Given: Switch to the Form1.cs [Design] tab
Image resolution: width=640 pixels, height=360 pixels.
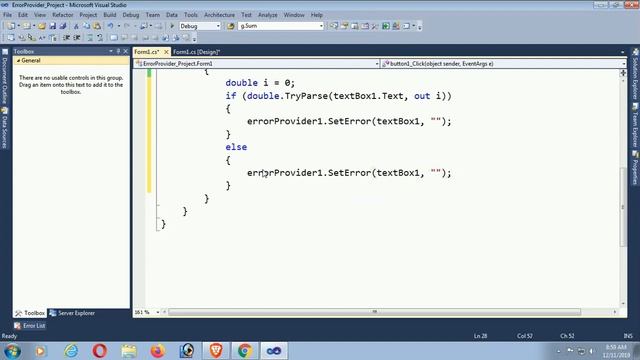Looking at the screenshot, I should click(196, 52).
